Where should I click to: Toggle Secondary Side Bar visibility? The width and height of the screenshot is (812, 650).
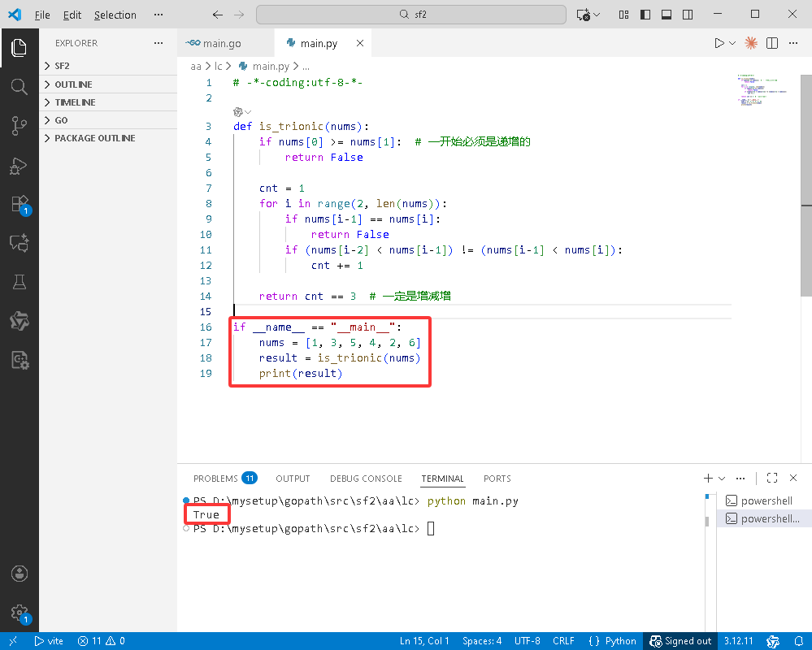pos(688,15)
